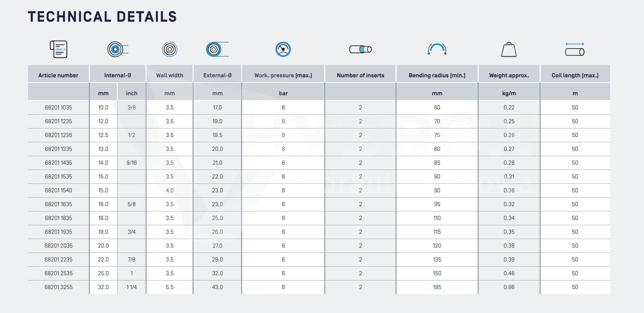644x313 pixels.
Task: Click the 195 bending radius value
Action: (x=437, y=287)
